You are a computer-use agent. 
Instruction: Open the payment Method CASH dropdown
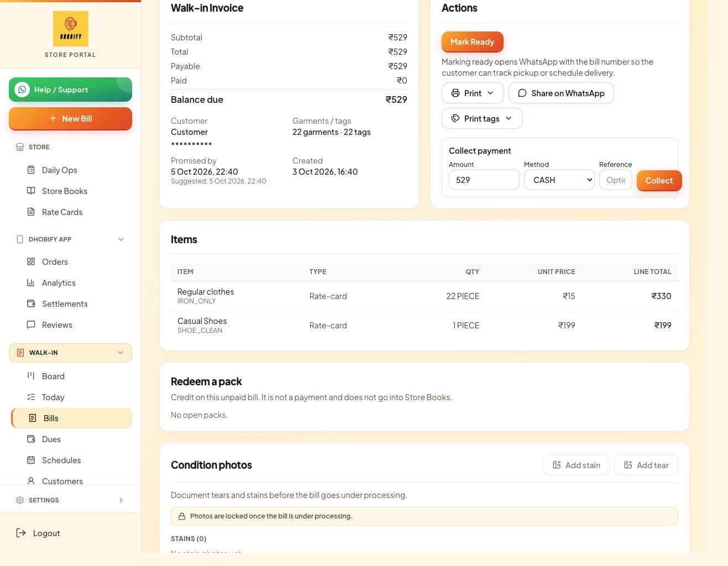(559, 180)
